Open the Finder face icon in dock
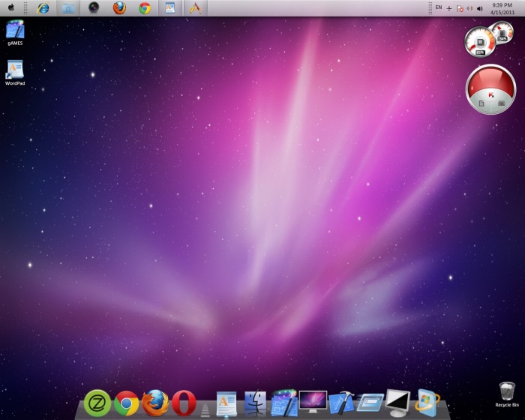The width and height of the screenshot is (525, 420). 255,403
